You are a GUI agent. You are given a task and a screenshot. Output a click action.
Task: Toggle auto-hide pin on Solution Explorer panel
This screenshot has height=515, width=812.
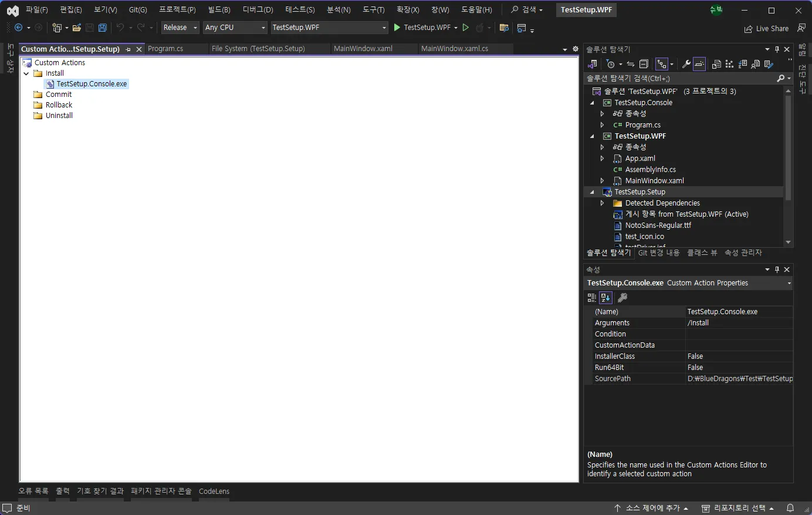777,49
